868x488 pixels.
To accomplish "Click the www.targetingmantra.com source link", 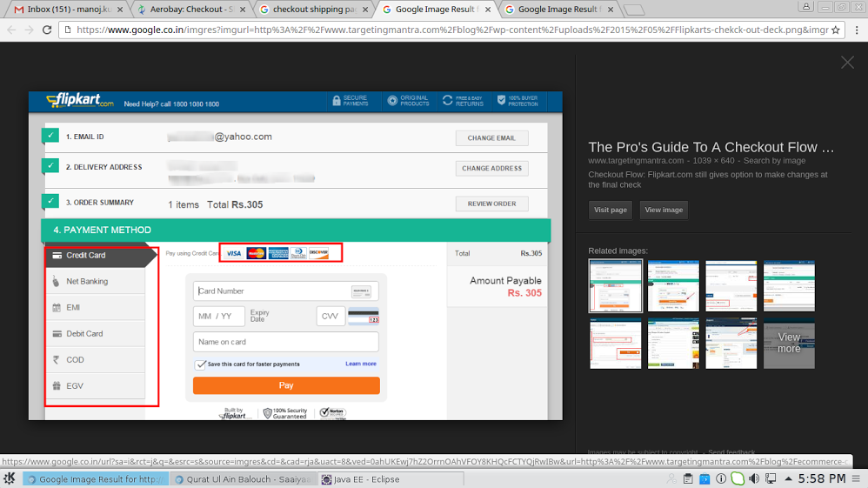I will point(636,161).
